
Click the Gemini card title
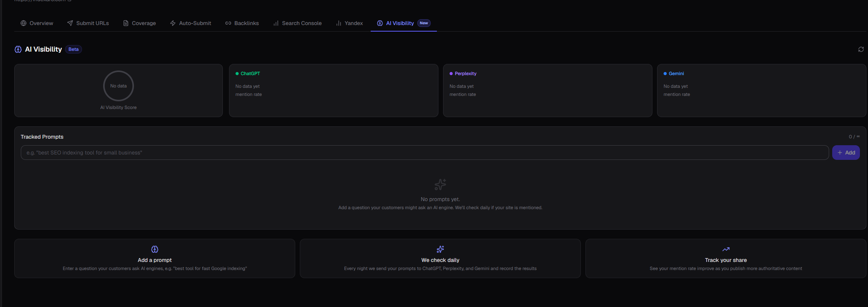[x=676, y=74]
